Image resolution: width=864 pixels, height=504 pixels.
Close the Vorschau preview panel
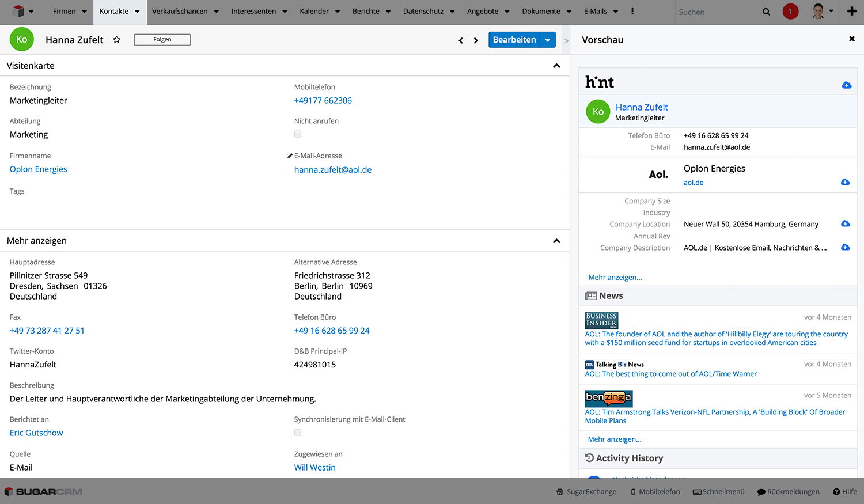pos(851,39)
